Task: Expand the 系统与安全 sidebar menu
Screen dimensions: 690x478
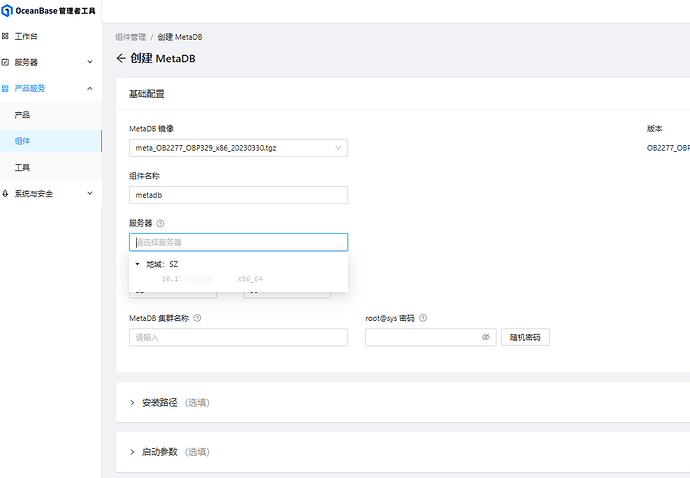Action: coord(51,193)
